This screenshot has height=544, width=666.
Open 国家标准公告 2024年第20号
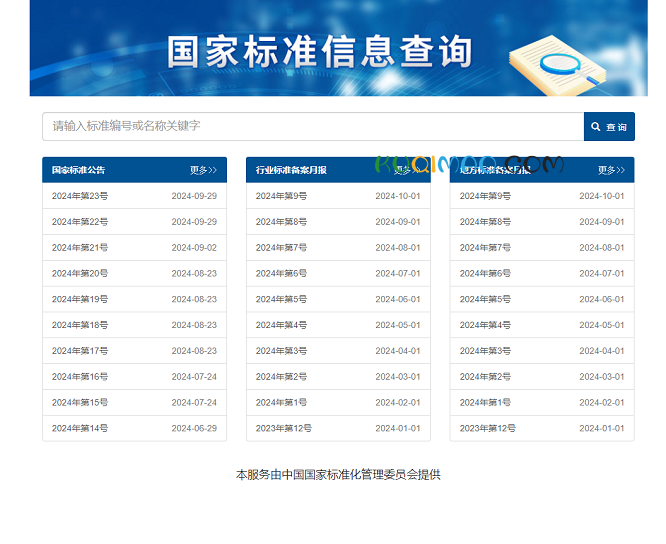[x=80, y=273]
